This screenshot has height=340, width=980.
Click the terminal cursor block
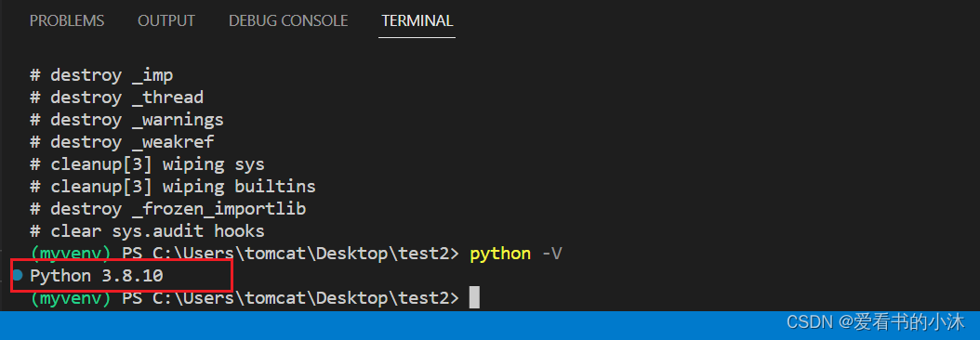tap(474, 297)
